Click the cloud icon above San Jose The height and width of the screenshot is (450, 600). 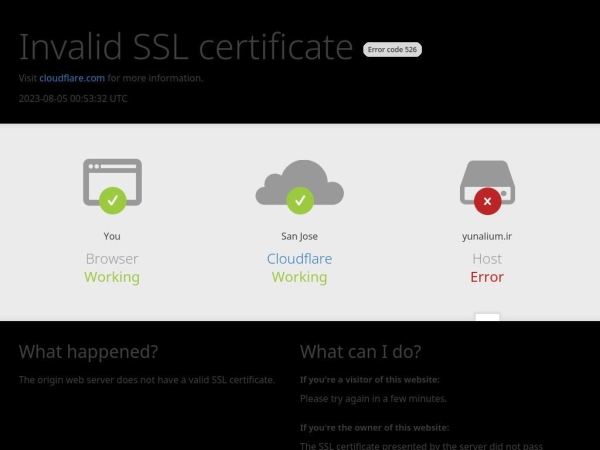point(300,187)
